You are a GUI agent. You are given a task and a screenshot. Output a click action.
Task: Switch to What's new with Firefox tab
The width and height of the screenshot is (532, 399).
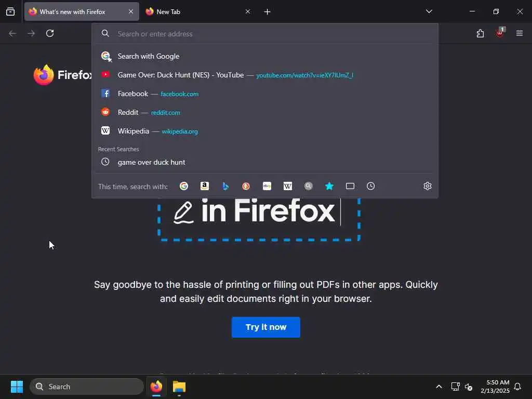(x=82, y=11)
